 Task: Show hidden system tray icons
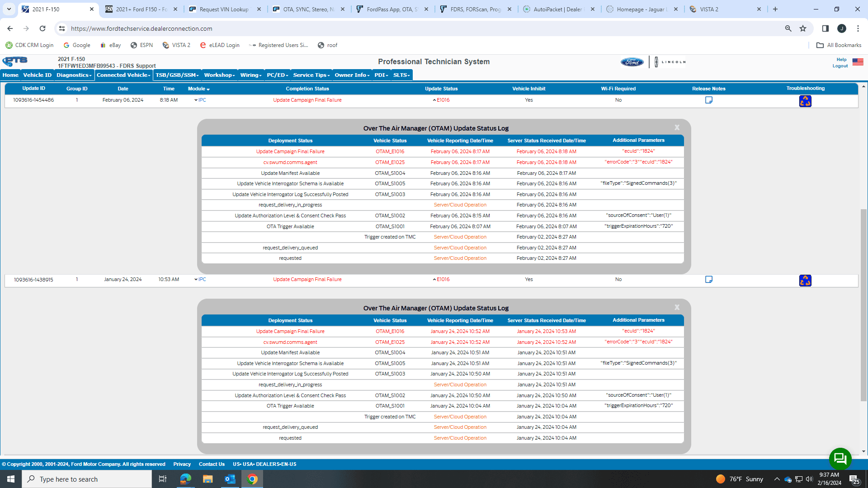(x=777, y=479)
